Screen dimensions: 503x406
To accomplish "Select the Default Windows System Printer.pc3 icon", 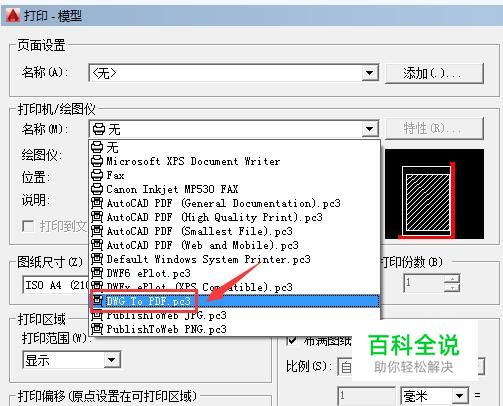I will (x=97, y=259).
